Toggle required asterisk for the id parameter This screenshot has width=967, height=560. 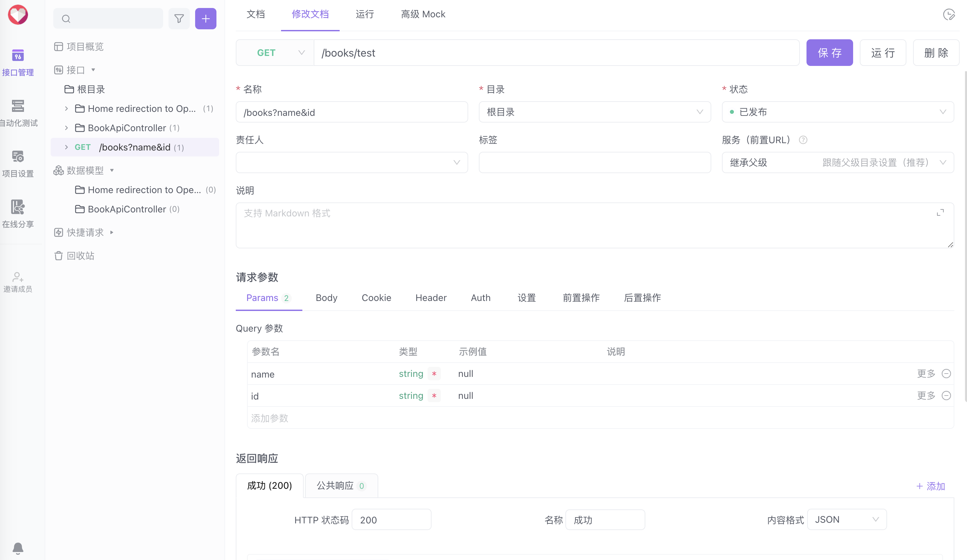coord(434,396)
